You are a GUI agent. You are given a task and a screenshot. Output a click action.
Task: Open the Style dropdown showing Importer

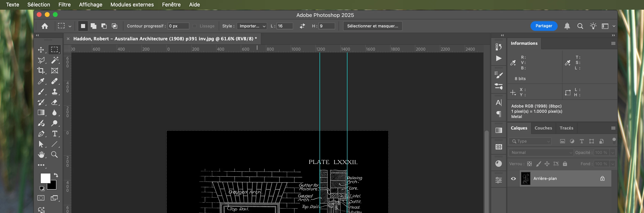coord(252,26)
